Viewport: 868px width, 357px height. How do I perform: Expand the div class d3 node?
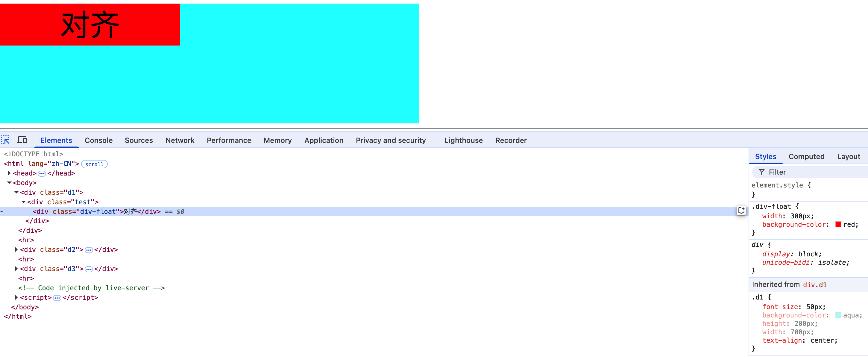pos(16,269)
